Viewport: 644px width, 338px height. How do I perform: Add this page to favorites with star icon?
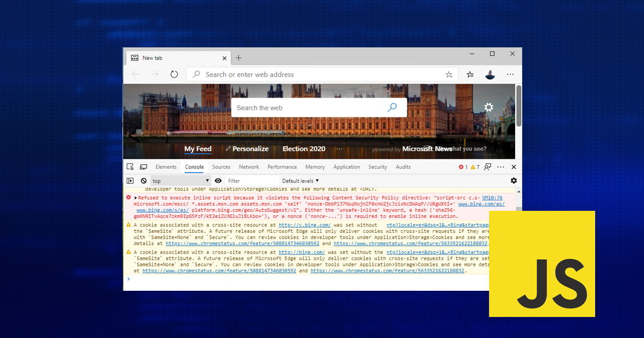[449, 75]
